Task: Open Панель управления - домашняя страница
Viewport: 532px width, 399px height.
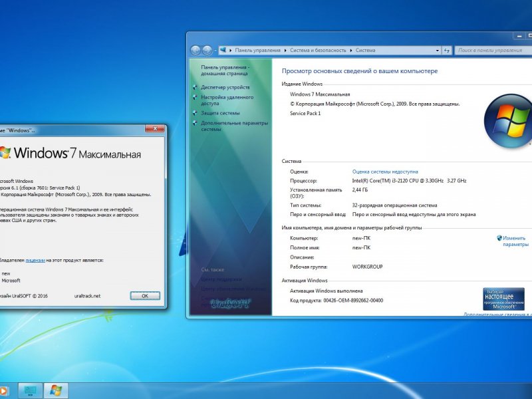Action: click(x=225, y=70)
